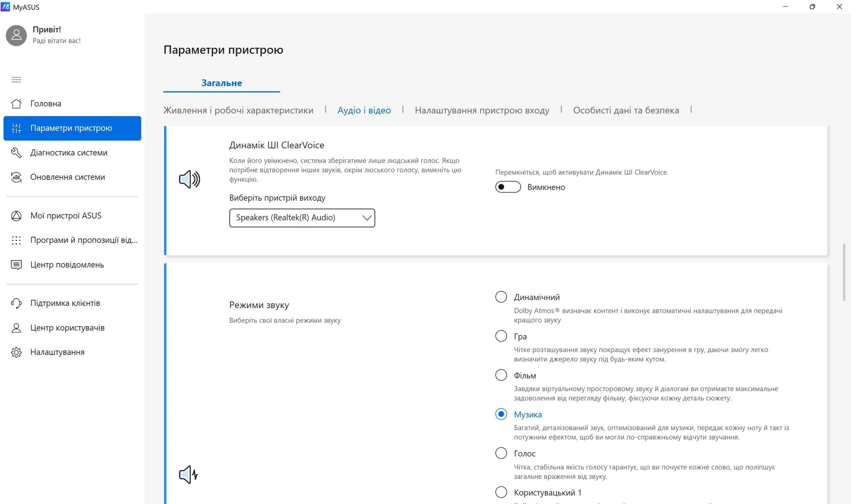This screenshot has width=851, height=504.
Task: Select the Голос sound mode radio button
Action: coord(501,453)
